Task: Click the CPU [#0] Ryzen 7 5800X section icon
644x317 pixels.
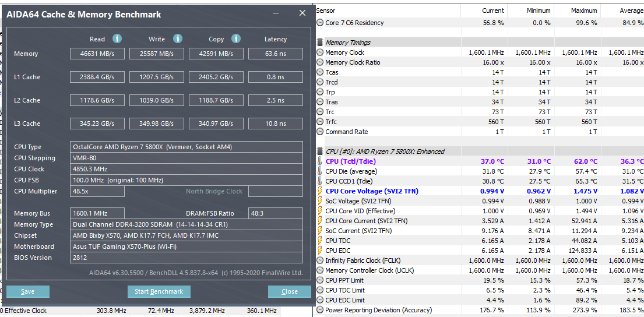Action: pyautogui.click(x=320, y=152)
